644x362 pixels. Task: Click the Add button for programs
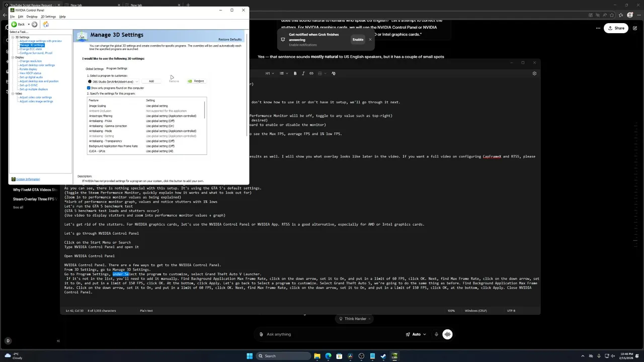[151, 81]
